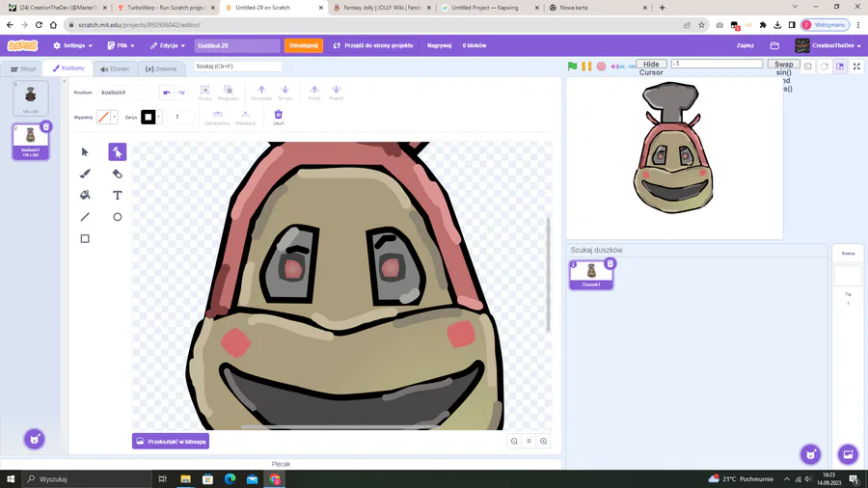Open the Edycja menu

pyautogui.click(x=167, y=45)
